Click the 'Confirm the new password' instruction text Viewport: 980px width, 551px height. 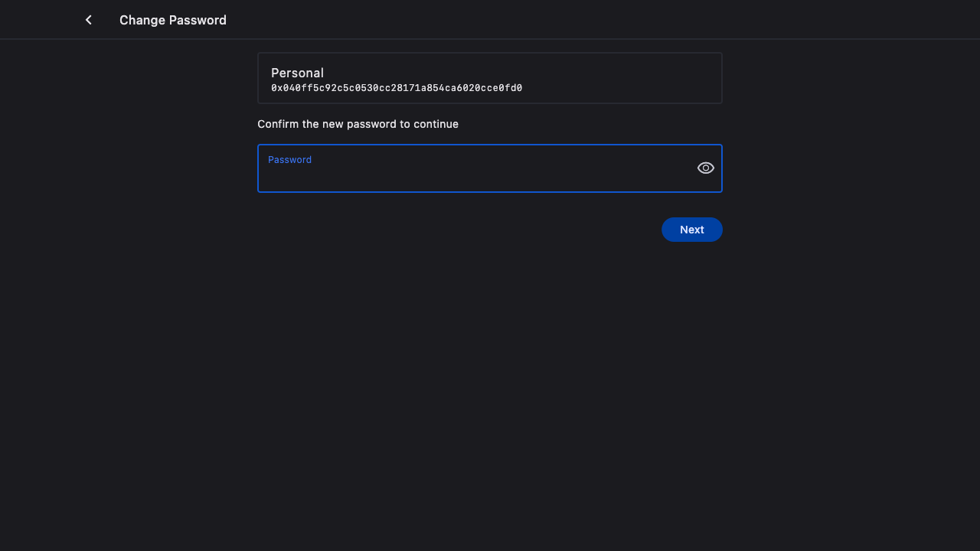(358, 124)
